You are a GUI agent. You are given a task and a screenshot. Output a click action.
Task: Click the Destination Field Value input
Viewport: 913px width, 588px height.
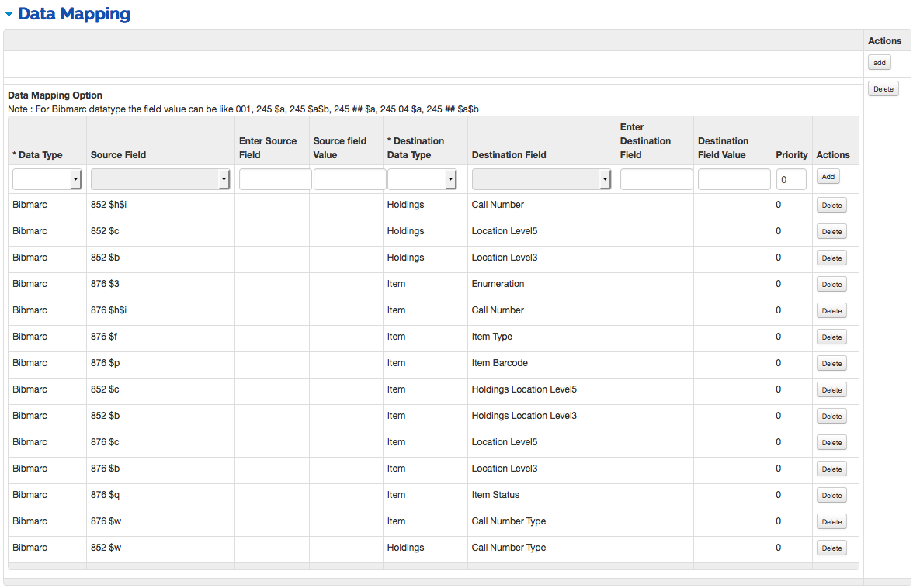[x=734, y=179]
